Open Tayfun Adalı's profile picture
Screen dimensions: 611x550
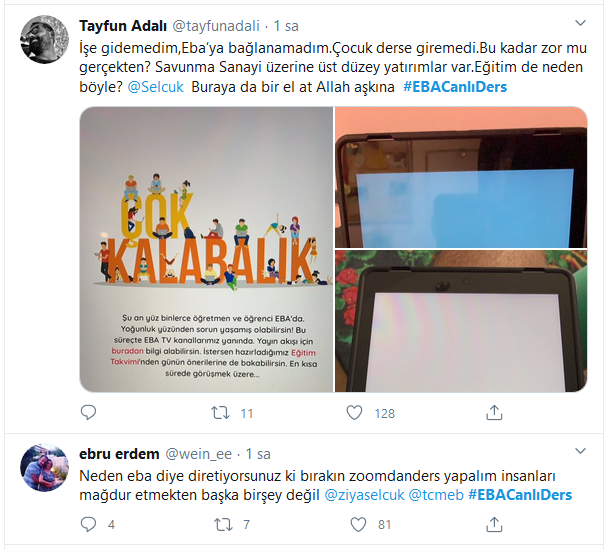44,39
